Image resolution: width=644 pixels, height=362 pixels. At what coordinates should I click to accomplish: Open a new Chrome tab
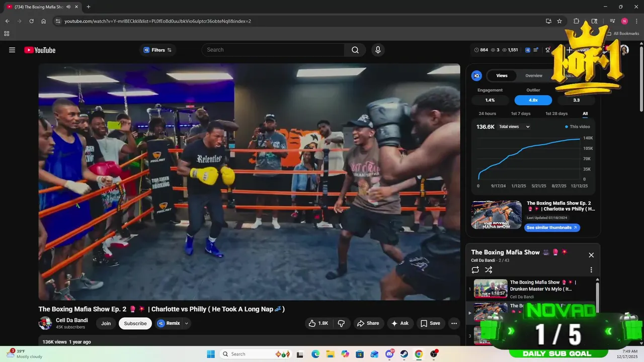pos(88,7)
